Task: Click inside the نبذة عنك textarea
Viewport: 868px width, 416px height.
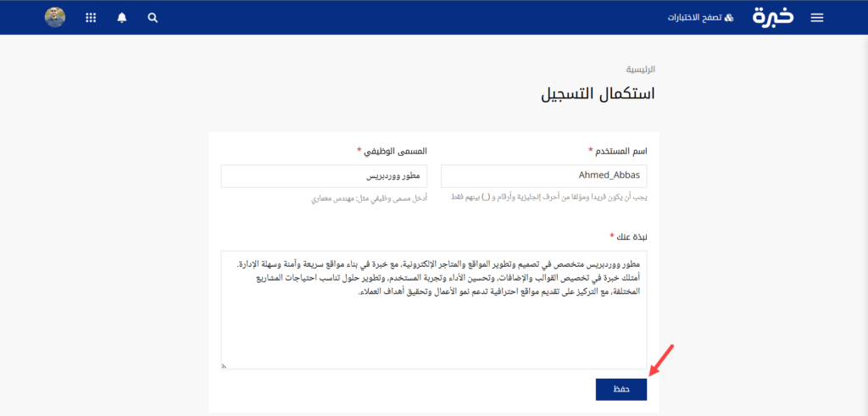Action: [434, 310]
